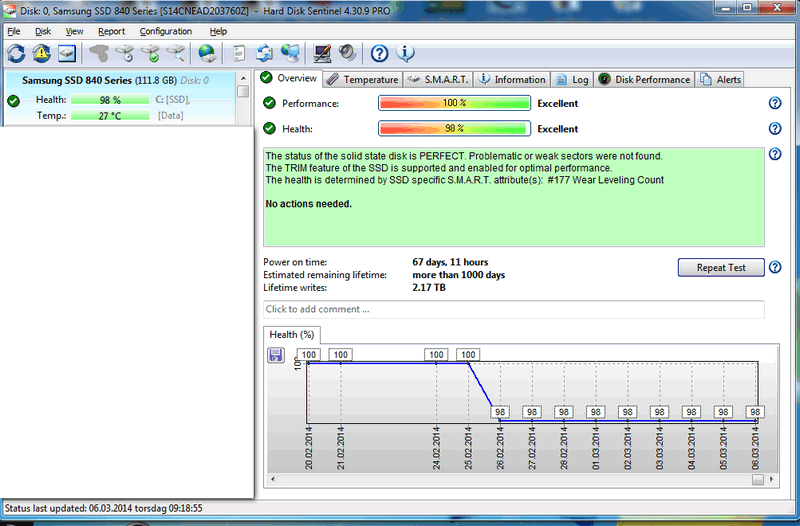The height and width of the screenshot is (526, 800).
Task: Click the disk with clock toolbar icon
Action: point(124,53)
